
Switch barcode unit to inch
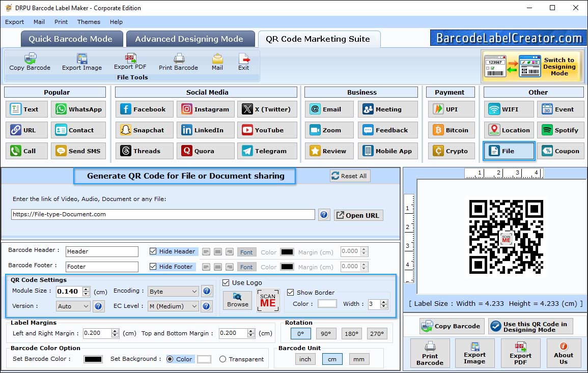[305, 359]
